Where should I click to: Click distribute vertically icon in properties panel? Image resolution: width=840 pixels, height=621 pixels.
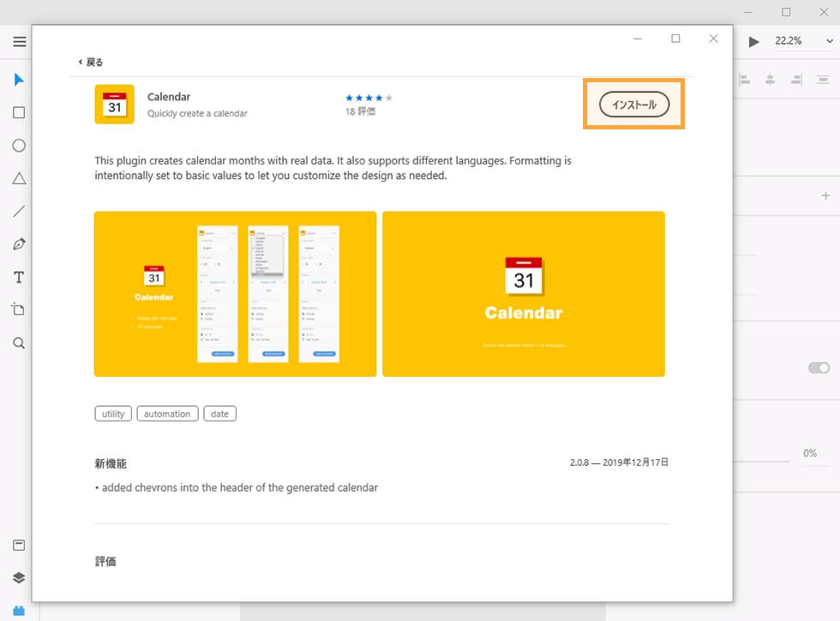[x=823, y=81]
